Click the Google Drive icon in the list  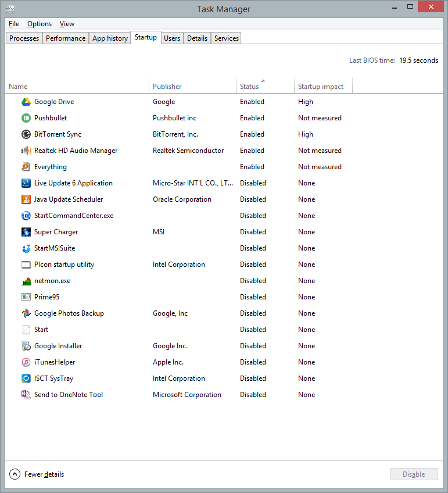coord(26,102)
